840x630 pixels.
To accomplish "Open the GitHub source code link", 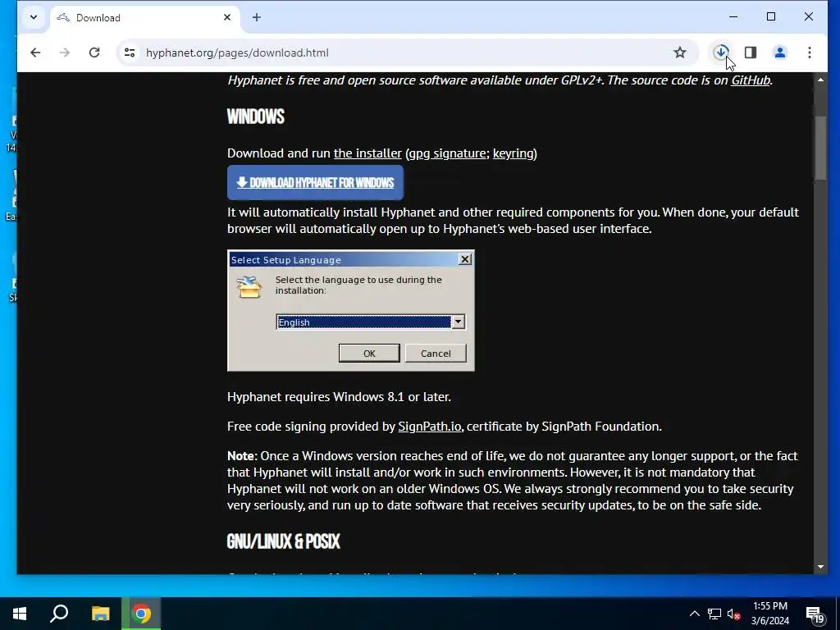I will click(751, 80).
